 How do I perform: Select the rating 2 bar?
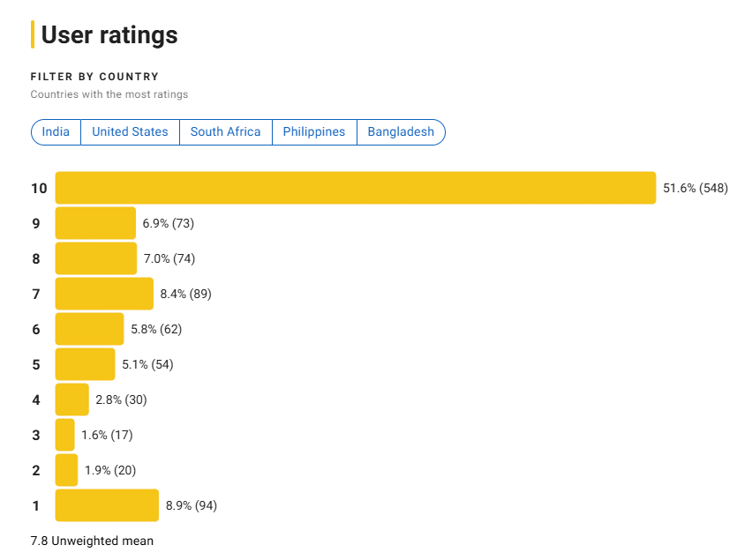(x=66, y=470)
